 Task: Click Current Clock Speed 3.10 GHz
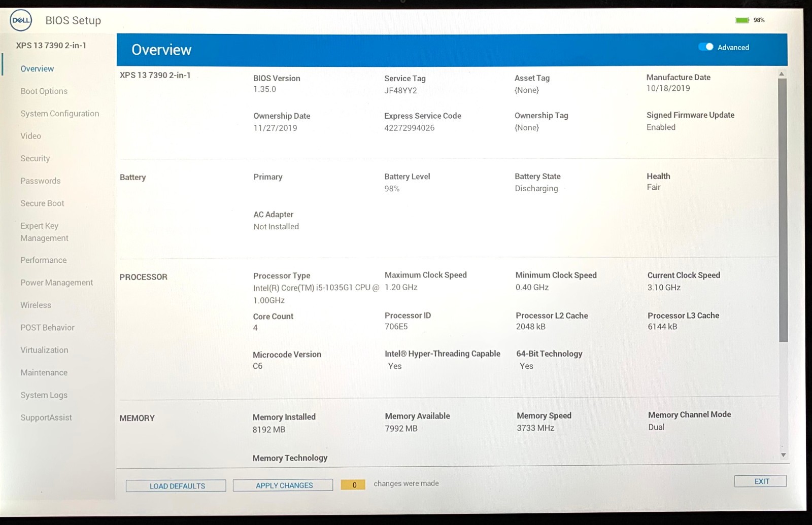[664, 288]
